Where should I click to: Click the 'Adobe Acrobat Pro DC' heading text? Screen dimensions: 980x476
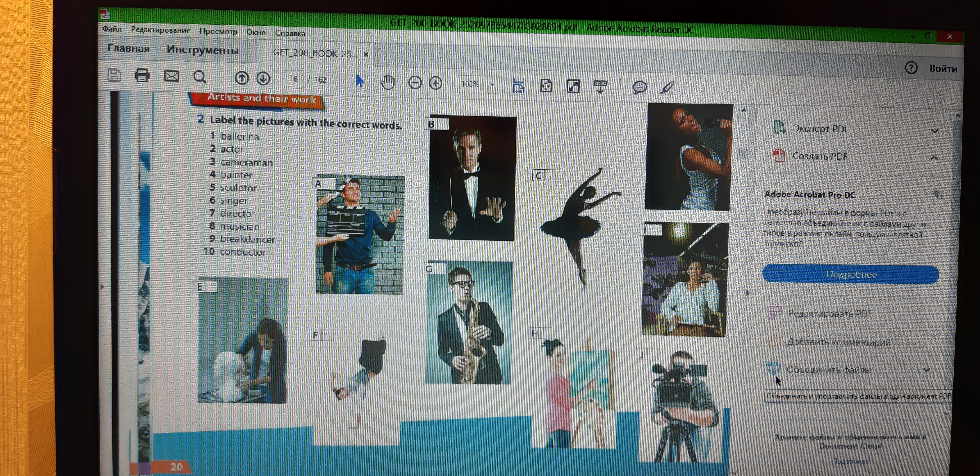810,194
